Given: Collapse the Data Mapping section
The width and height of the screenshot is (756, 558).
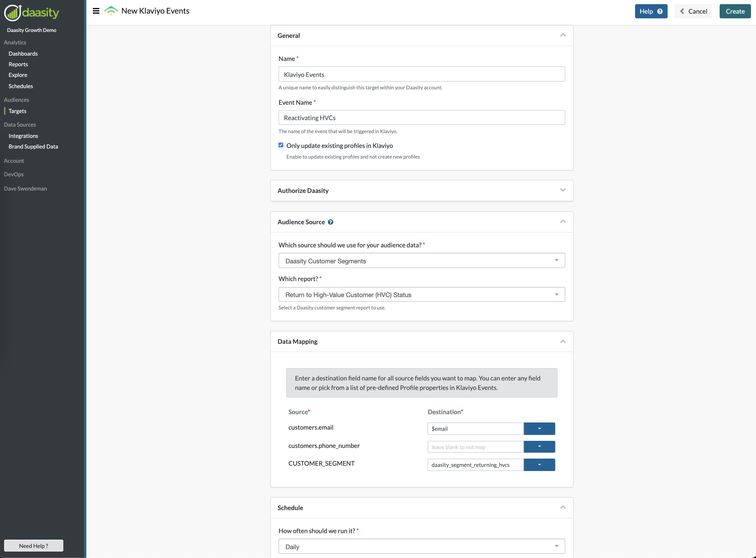Looking at the screenshot, I should (563, 341).
